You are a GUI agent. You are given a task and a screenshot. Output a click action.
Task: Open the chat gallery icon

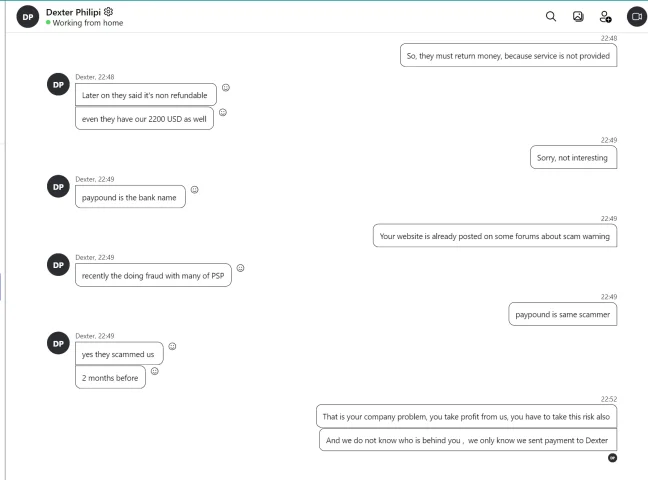coord(578,17)
